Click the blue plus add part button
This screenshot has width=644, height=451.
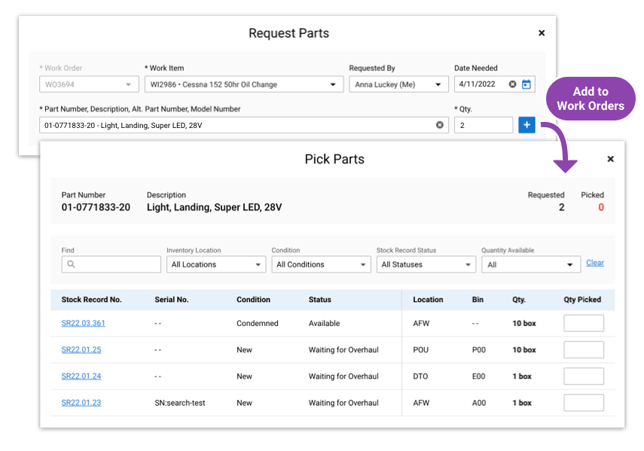[527, 125]
